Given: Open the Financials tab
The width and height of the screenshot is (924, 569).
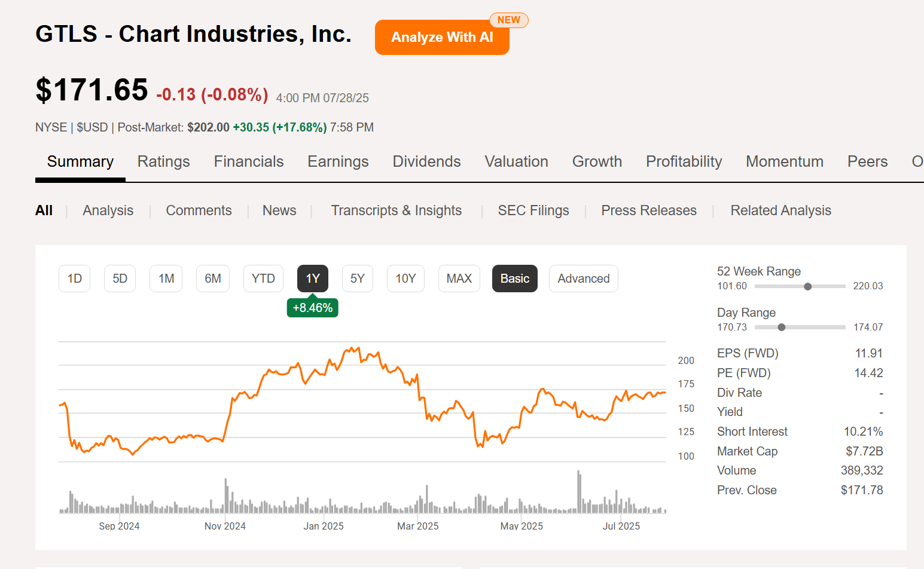Looking at the screenshot, I should 248,161.
